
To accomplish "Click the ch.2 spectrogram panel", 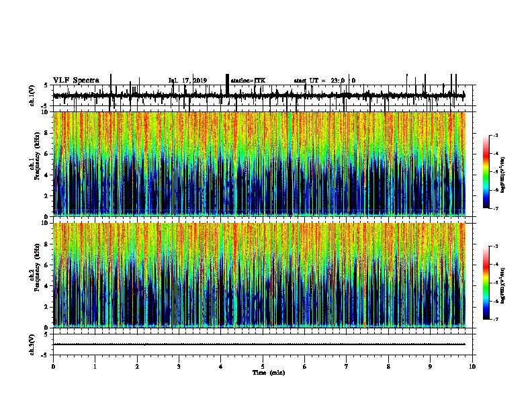I will tap(259, 275).
